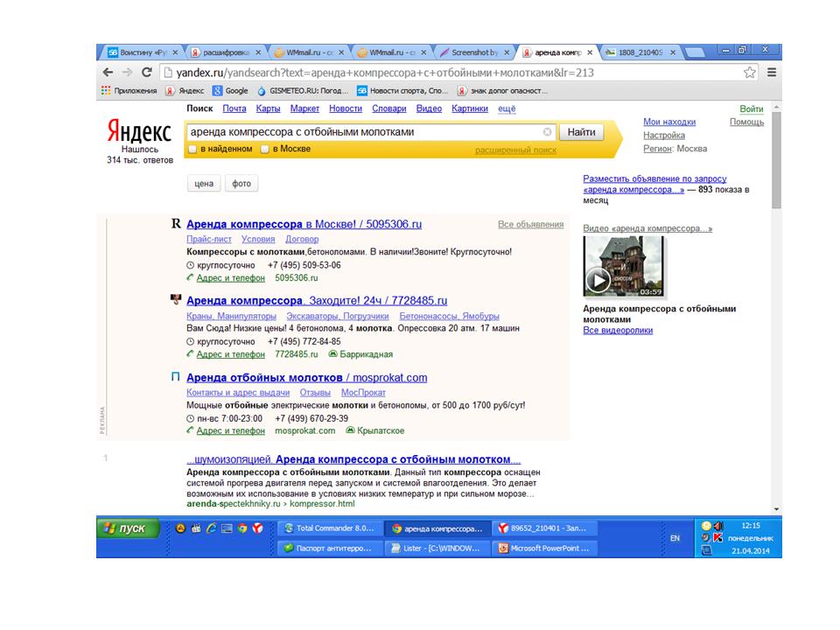This screenshot has height=630, width=840.
Task: Open Карты in the Yandex services menu
Action: tap(268, 108)
